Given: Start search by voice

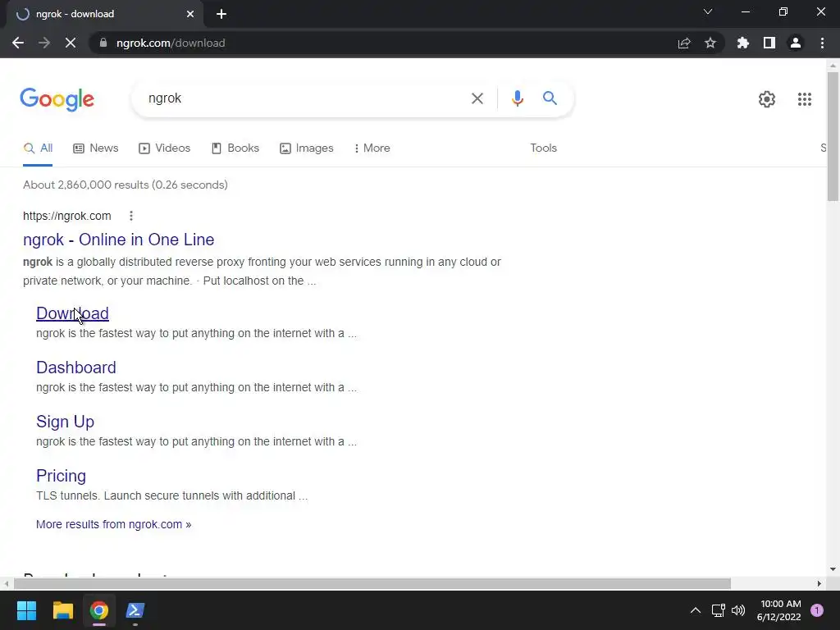Looking at the screenshot, I should (x=517, y=98).
